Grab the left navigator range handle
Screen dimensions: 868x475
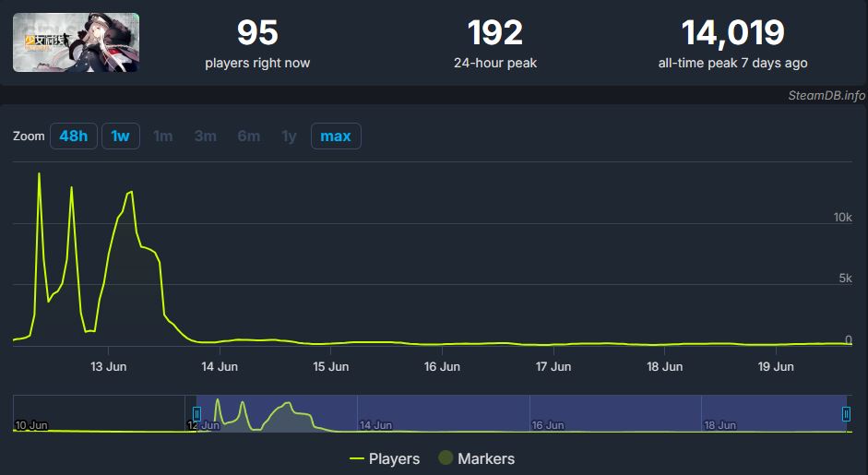coord(196,413)
